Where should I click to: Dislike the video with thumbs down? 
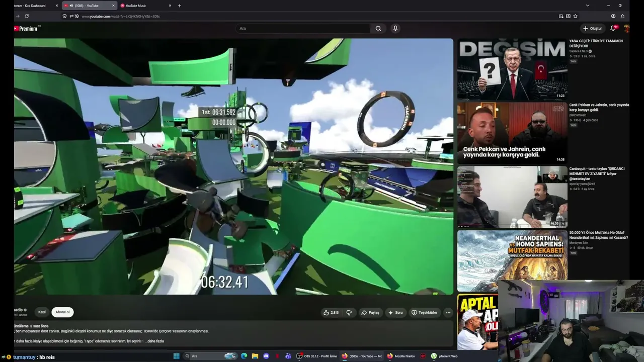(349, 313)
